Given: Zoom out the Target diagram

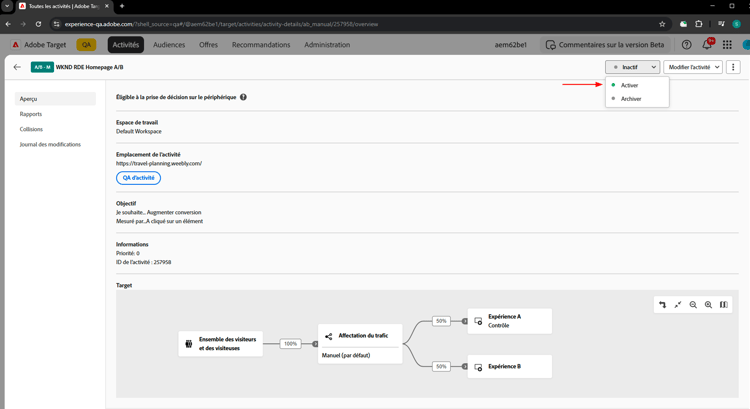Looking at the screenshot, I should coord(693,305).
